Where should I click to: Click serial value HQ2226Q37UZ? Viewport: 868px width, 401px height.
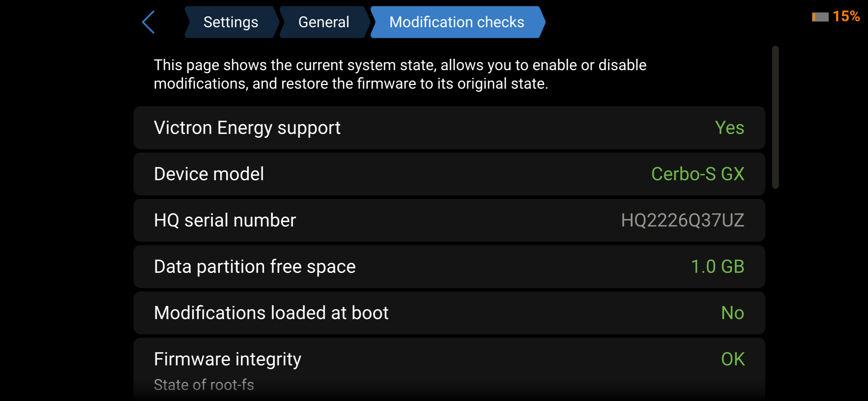click(x=683, y=220)
